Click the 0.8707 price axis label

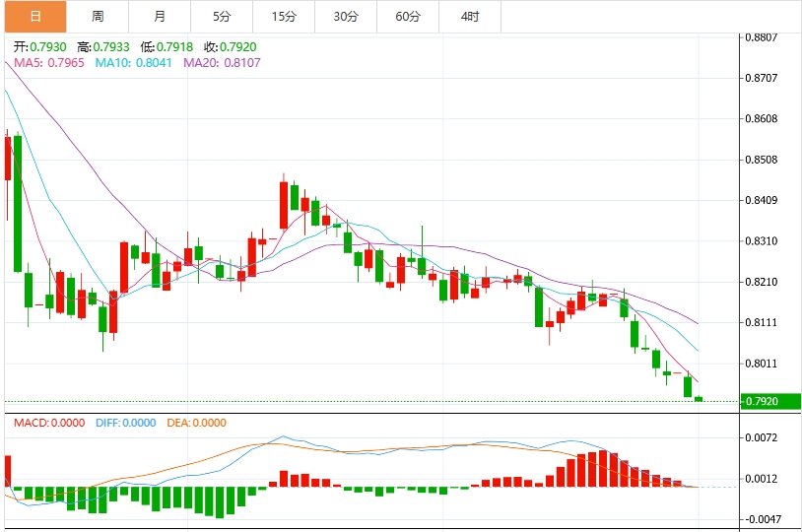761,78
